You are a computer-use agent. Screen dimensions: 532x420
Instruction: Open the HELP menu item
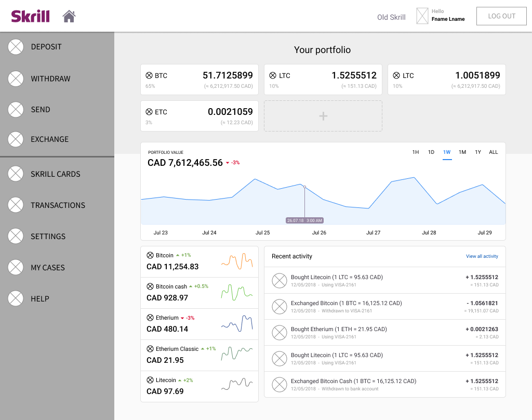40,299
